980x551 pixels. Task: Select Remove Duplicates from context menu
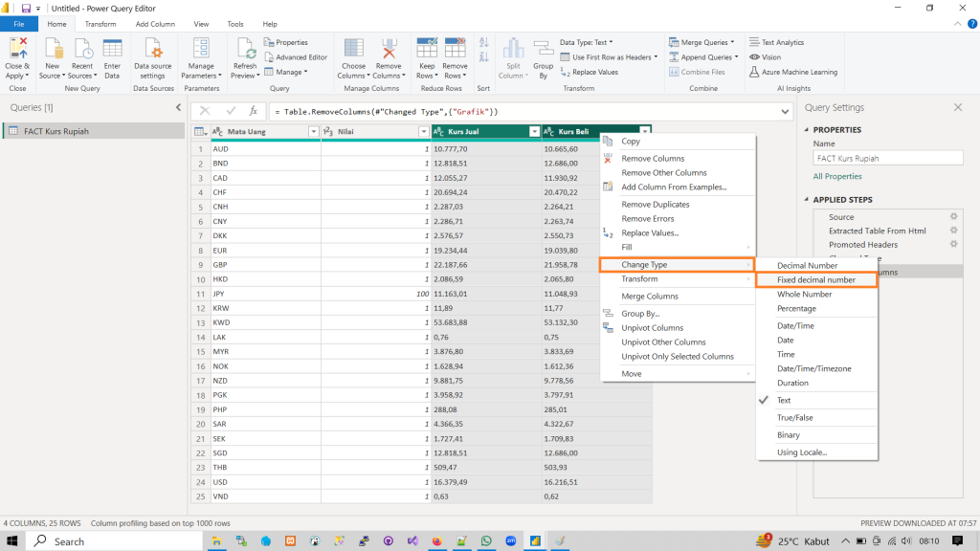(655, 205)
